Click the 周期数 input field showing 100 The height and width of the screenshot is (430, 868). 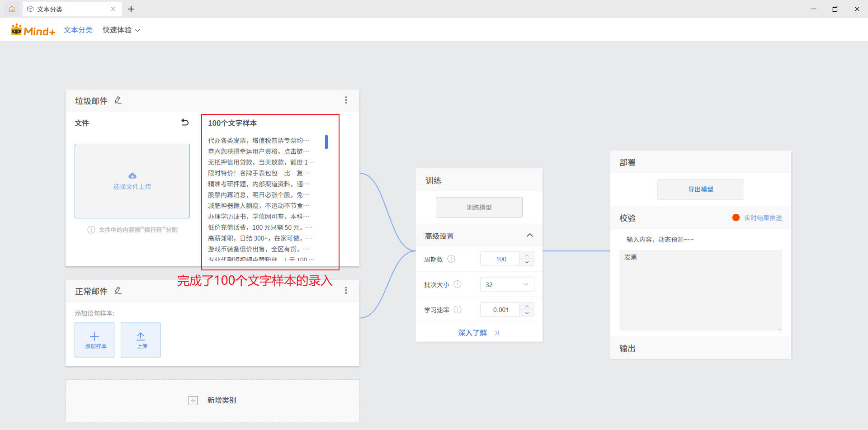tap(501, 259)
